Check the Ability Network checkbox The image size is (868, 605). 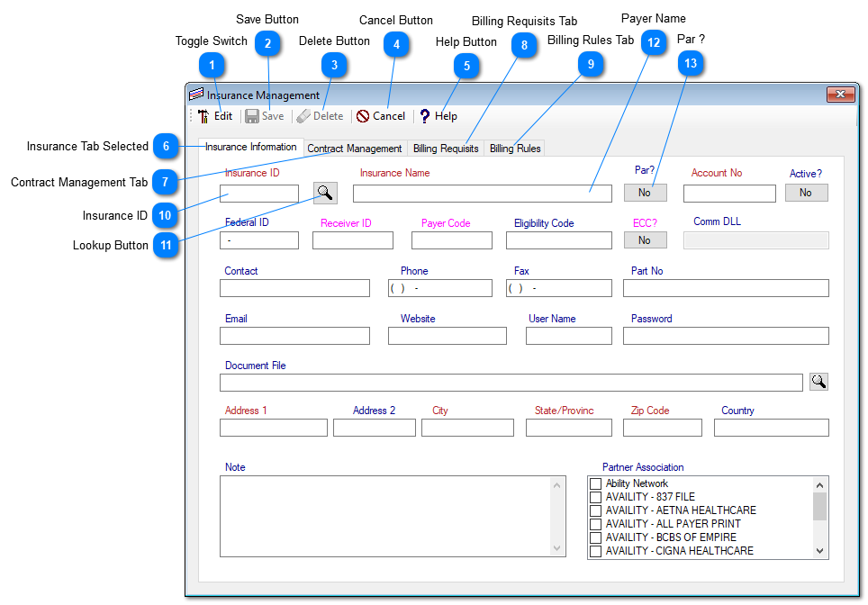594,483
